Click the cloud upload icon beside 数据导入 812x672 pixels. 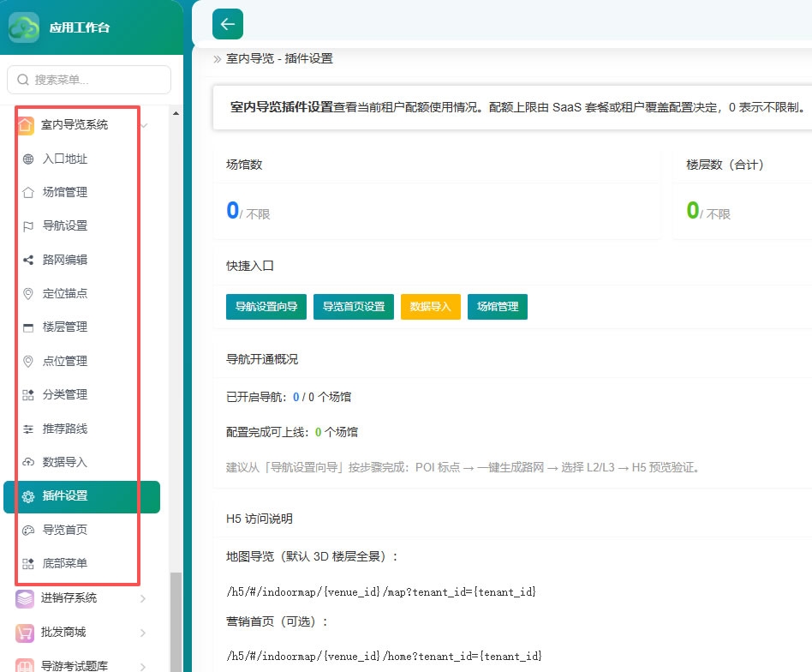[28, 462]
